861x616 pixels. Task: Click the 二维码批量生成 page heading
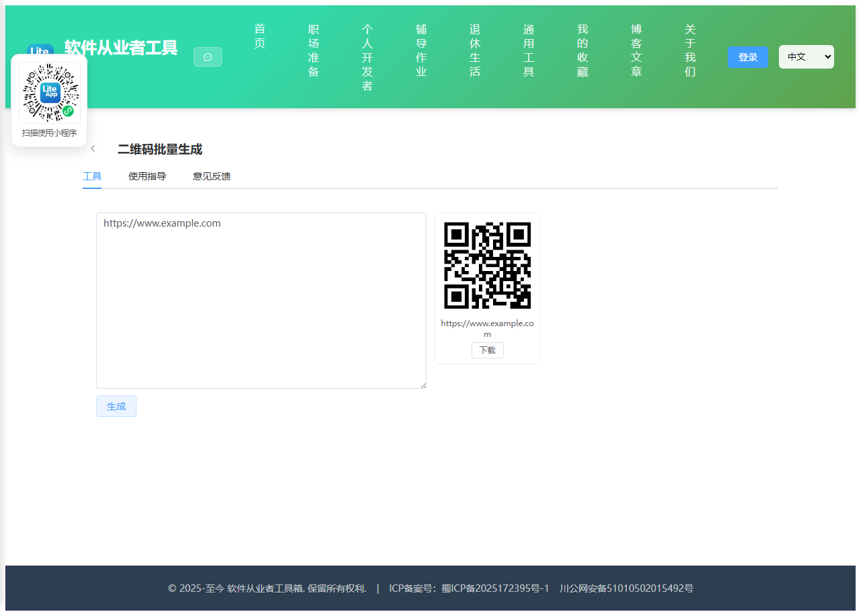(160, 149)
